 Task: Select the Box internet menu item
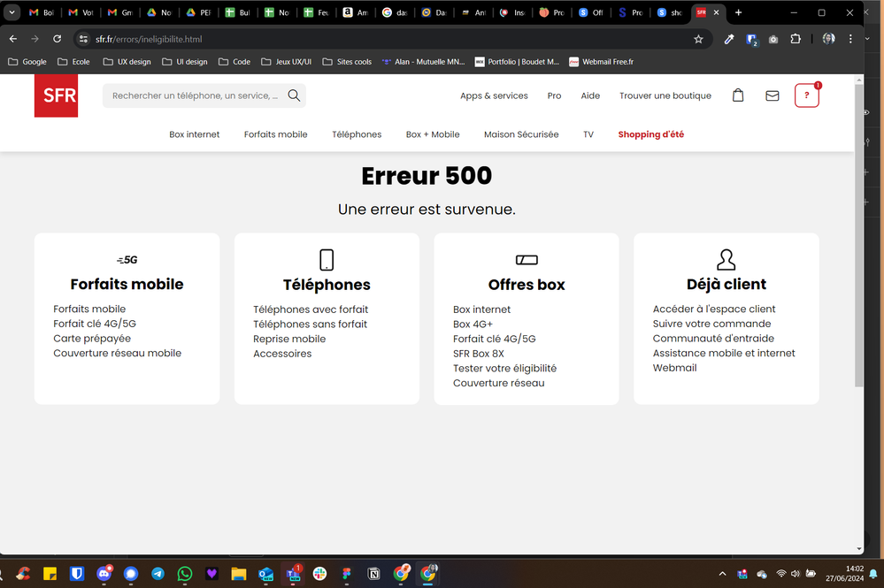coord(195,134)
